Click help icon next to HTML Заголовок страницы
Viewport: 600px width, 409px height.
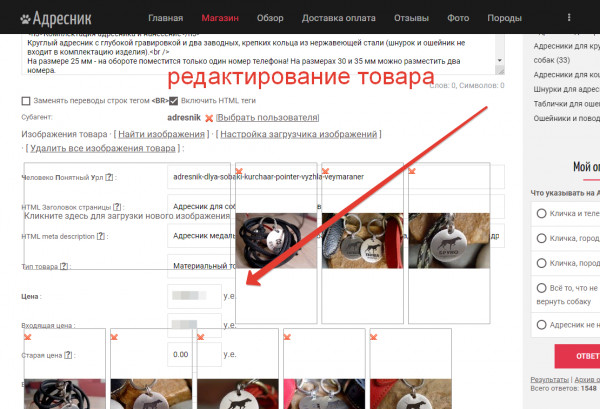click(117, 207)
